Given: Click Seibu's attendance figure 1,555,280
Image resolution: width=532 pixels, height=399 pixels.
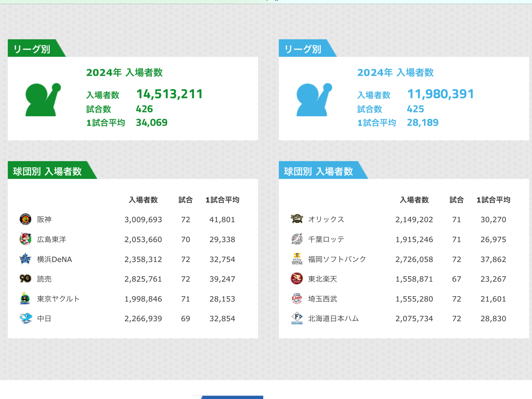Looking at the screenshot, I should click(x=414, y=299).
